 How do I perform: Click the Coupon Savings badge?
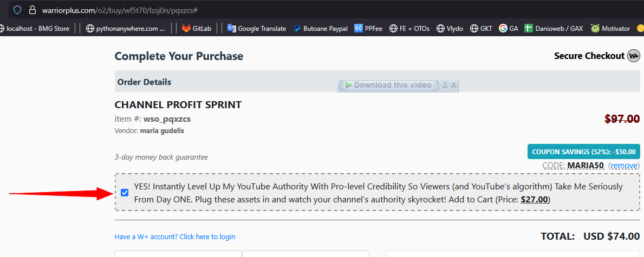coord(583,152)
